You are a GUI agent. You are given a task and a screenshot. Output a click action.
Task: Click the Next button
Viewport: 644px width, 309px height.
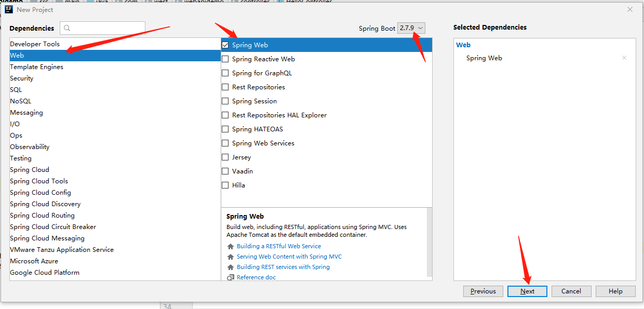[x=527, y=291]
